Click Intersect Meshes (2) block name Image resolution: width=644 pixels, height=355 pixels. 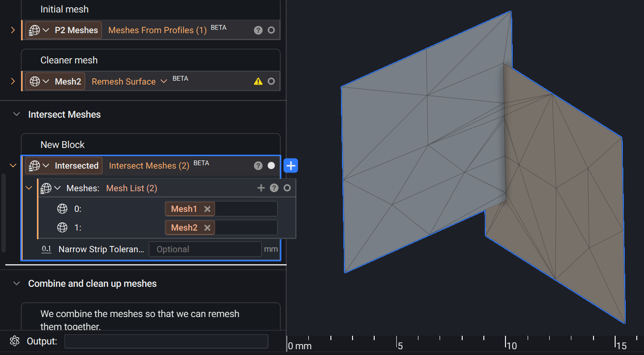[149, 166]
